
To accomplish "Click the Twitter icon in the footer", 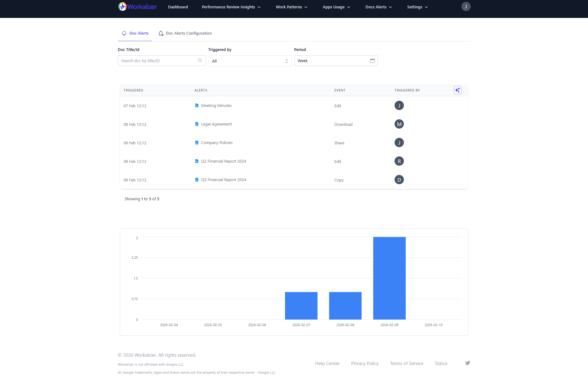I will (468, 363).
